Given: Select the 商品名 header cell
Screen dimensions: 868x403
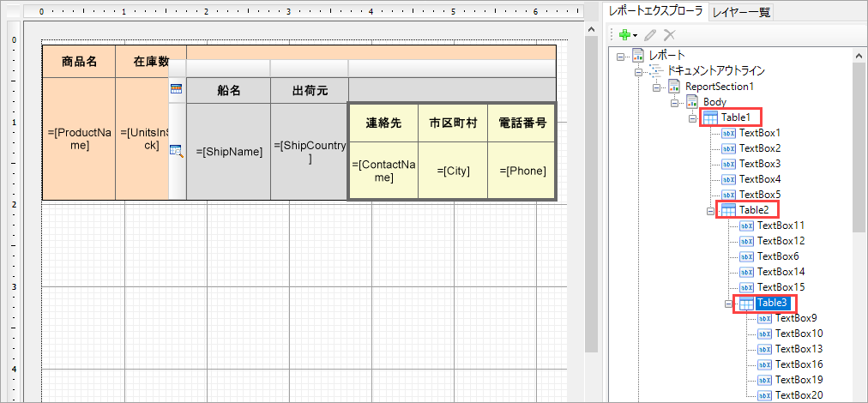Looking at the screenshot, I should pos(79,62).
